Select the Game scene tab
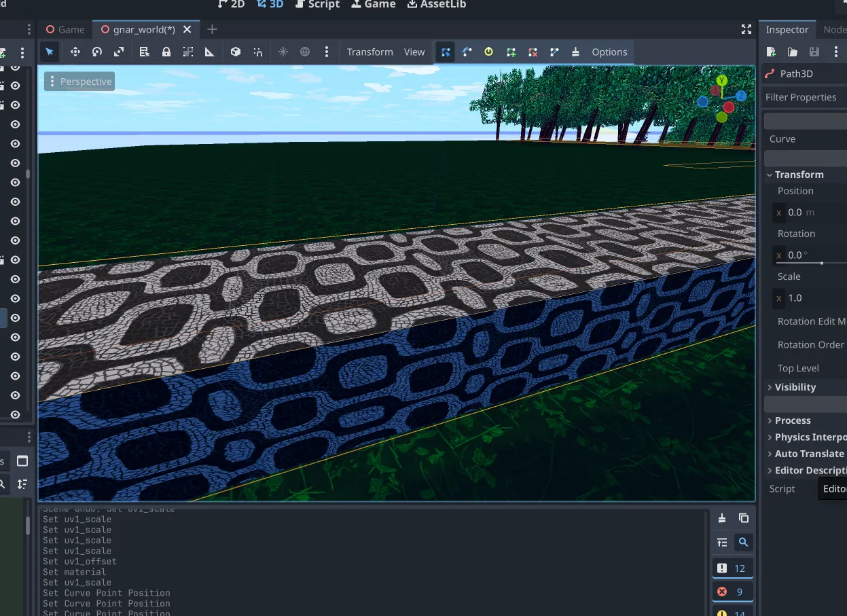 [65, 29]
